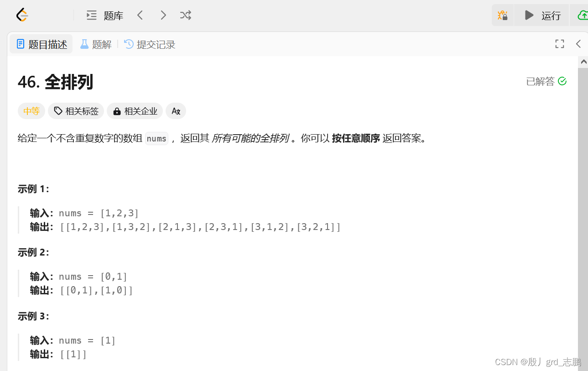Switch to the 题目描述 tab
Image resolution: width=588 pixels, height=371 pixels.
point(42,44)
